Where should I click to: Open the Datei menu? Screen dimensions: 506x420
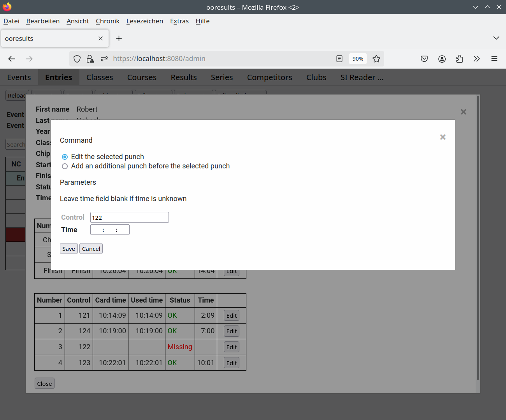coord(11,21)
